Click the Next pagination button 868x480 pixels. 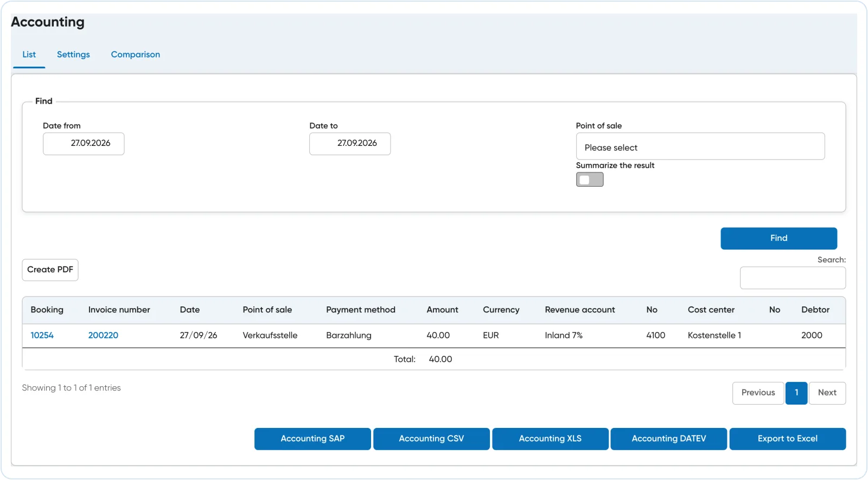coord(827,393)
